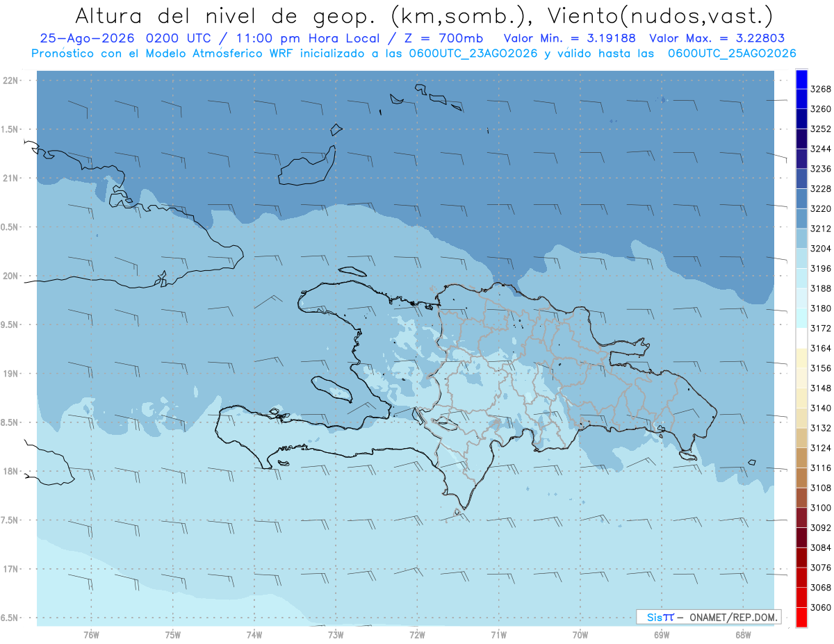This screenshot has height=644, width=834.
Task: Pick the pale yellow swatch between 3164 and 3156
Action: [x=801, y=358]
